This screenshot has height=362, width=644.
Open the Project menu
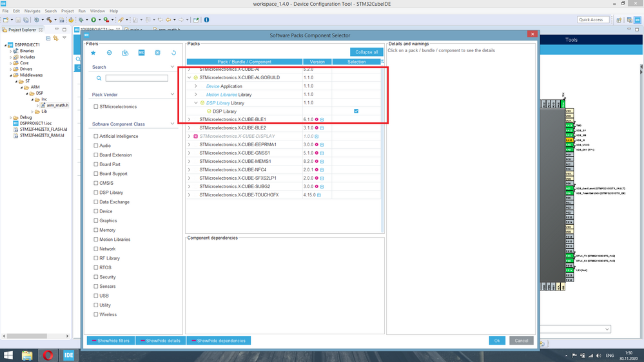[67, 11]
